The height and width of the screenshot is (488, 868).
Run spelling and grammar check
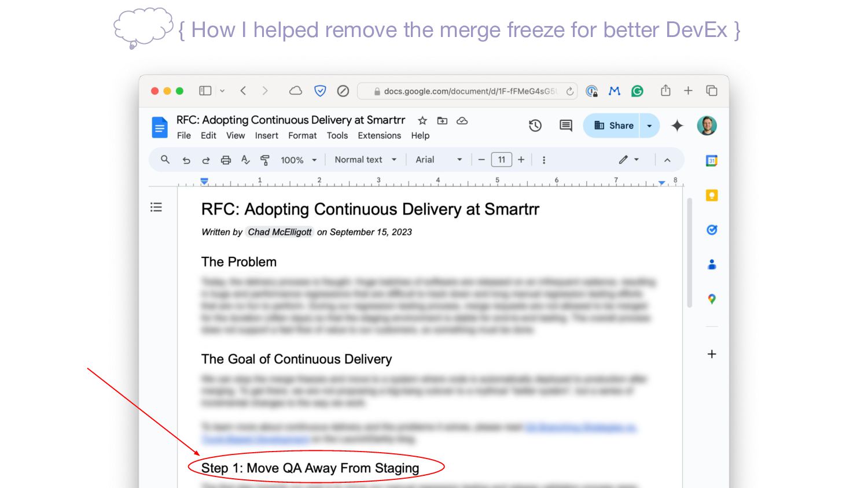(245, 160)
